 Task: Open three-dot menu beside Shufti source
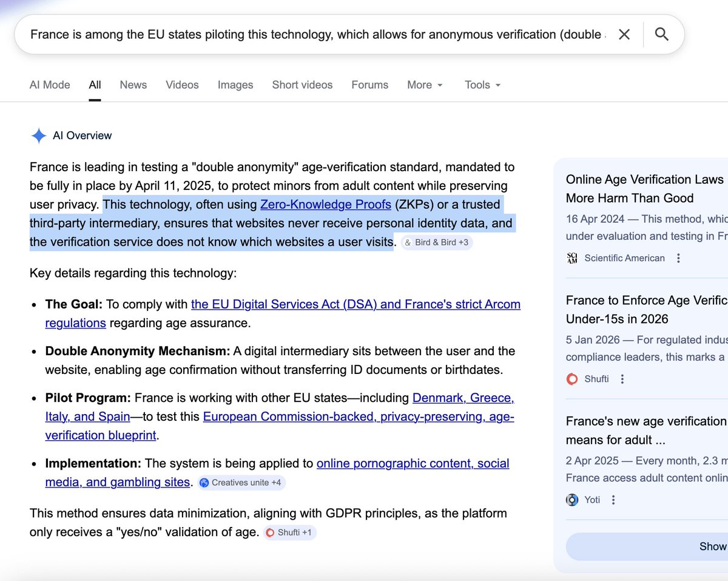(622, 379)
